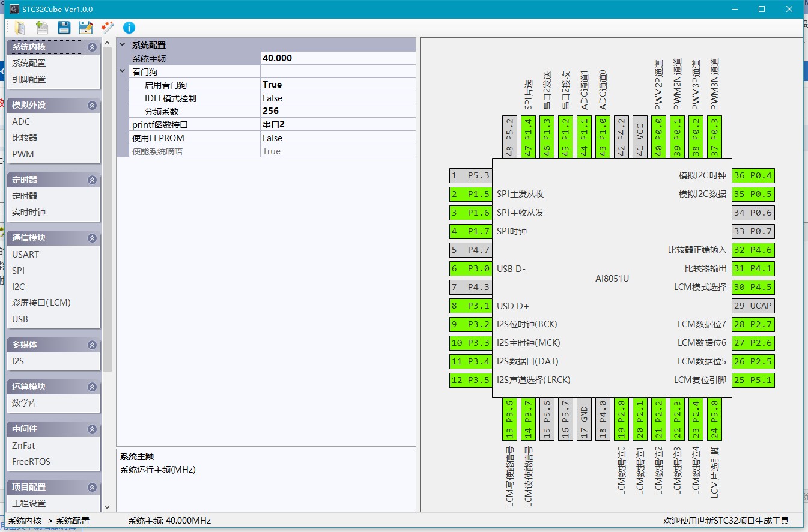
Task: Click the sidebar scrollbar up arrow
Action: pyautogui.click(x=107, y=43)
